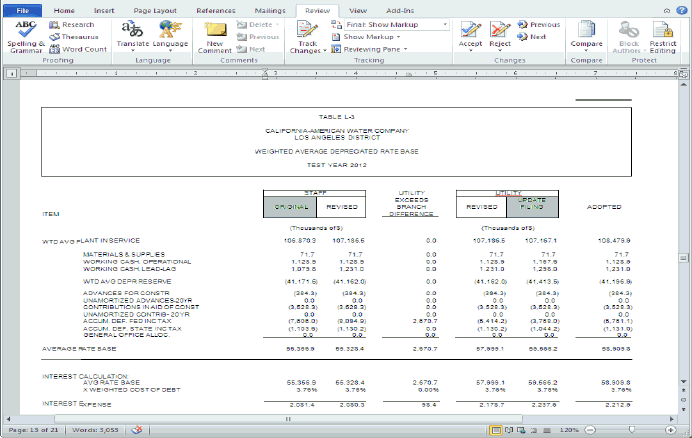Show the Word Count
The width and height of the screenshot is (692, 438).
click(78, 48)
